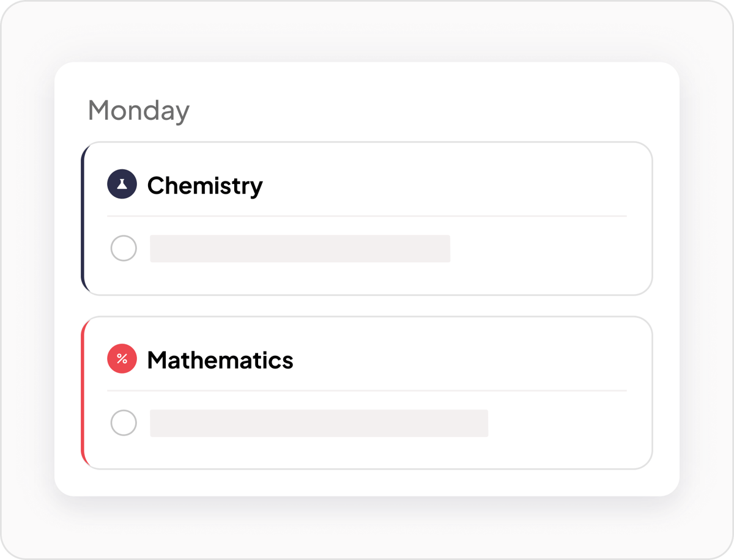Image resolution: width=734 pixels, height=560 pixels.
Task: Click the Mathematics percent icon
Action: (122, 359)
